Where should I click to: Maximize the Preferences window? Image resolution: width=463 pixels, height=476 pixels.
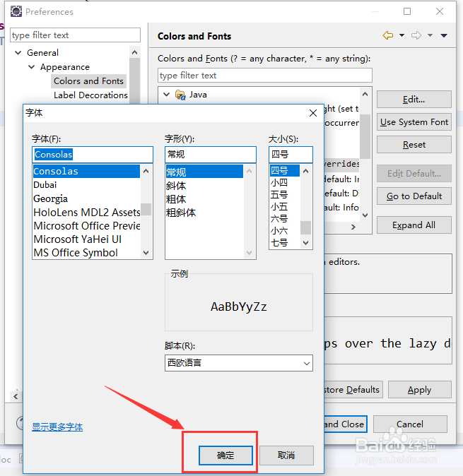click(x=407, y=11)
